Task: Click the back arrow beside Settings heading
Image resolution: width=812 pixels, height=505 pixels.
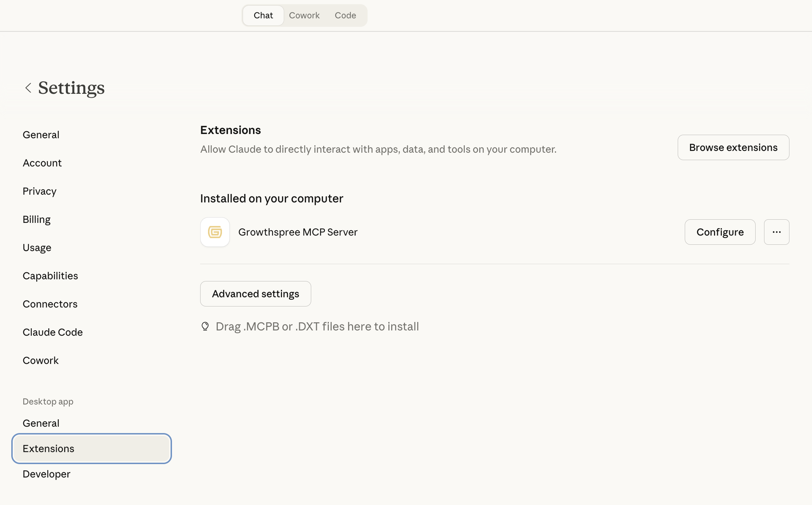Action: [28, 88]
